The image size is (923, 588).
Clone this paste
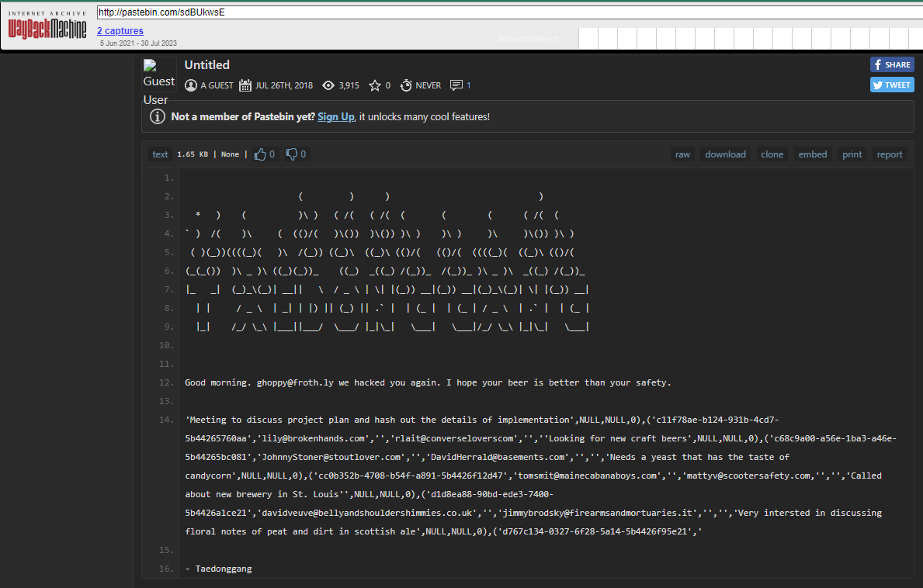tap(772, 154)
